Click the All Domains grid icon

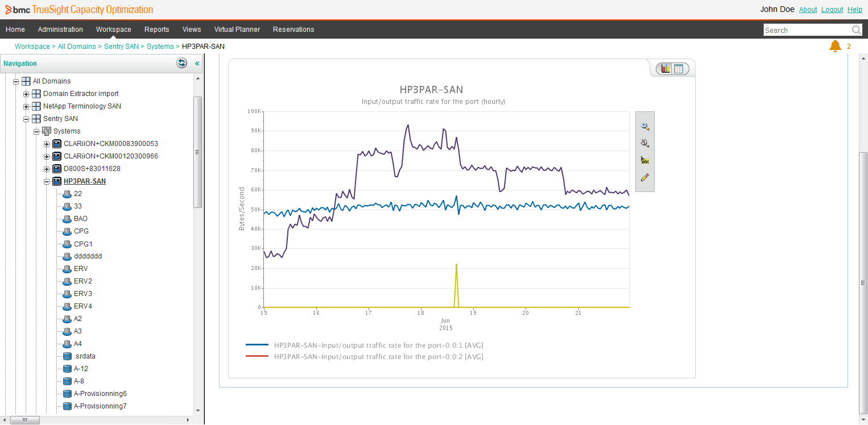[x=26, y=81]
